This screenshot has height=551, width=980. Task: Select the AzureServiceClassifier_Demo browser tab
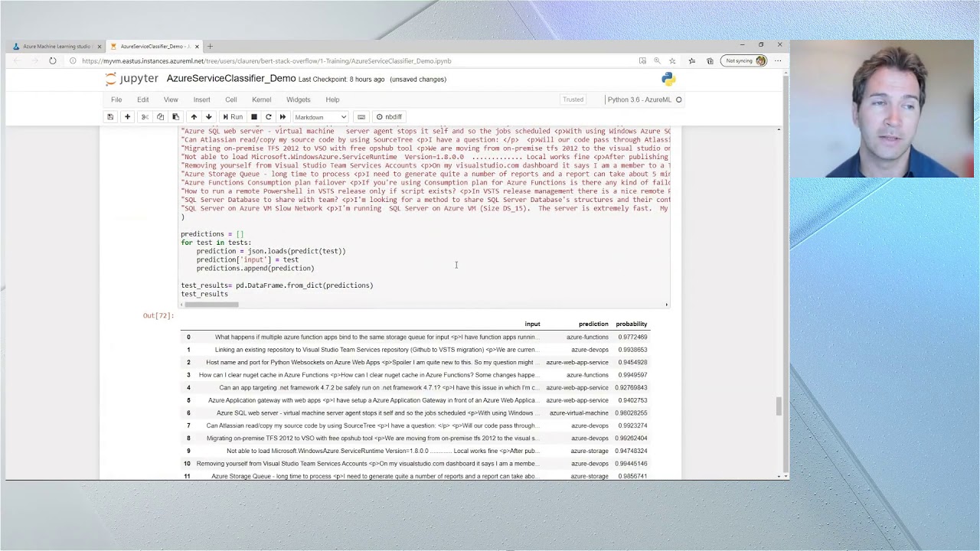(x=153, y=47)
